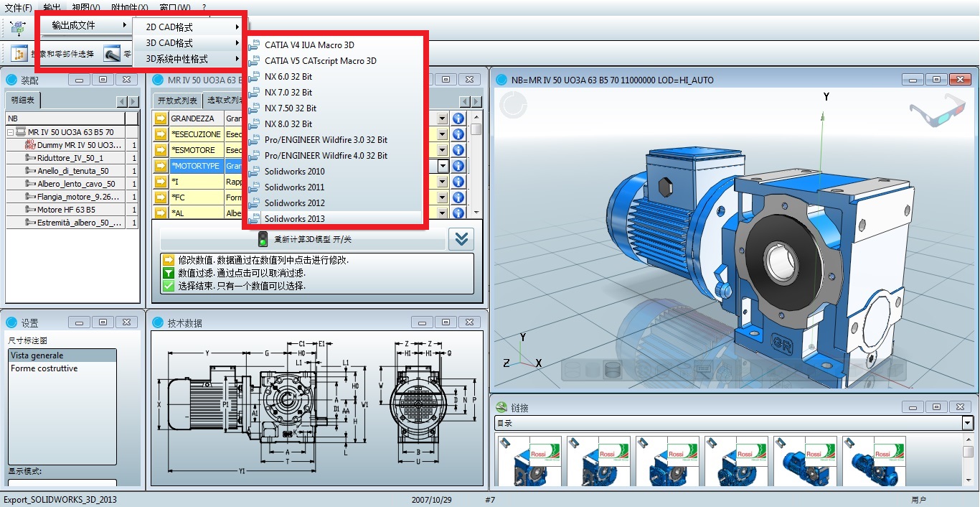Open the catalog dropdown in the Links panel
This screenshot has height=507, width=980.
pyautogui.click(x=967, y=423)
